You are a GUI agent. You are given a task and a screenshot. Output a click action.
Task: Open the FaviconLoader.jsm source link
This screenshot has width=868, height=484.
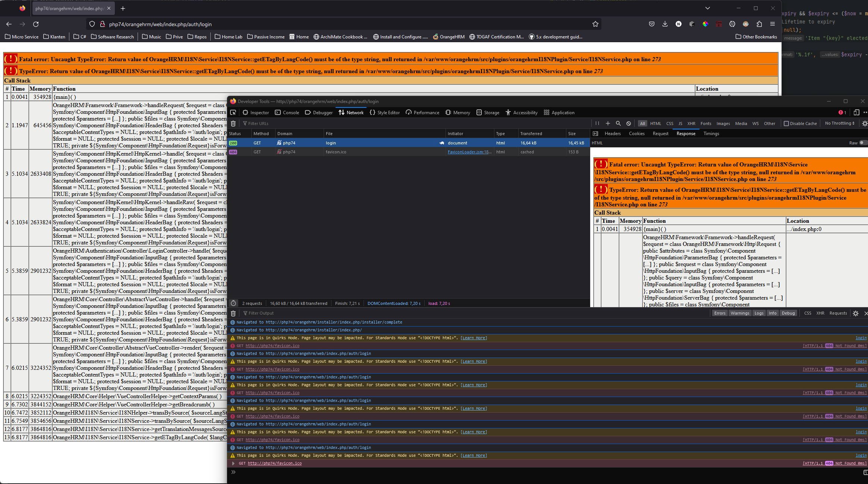[469, 152]
